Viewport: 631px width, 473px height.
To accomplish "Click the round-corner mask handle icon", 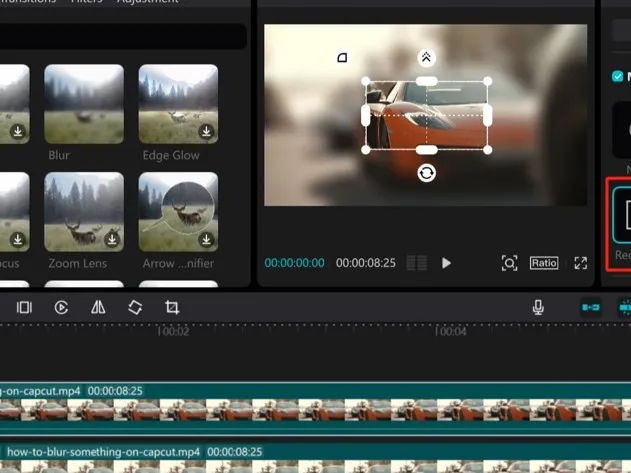I will [342, 58].
